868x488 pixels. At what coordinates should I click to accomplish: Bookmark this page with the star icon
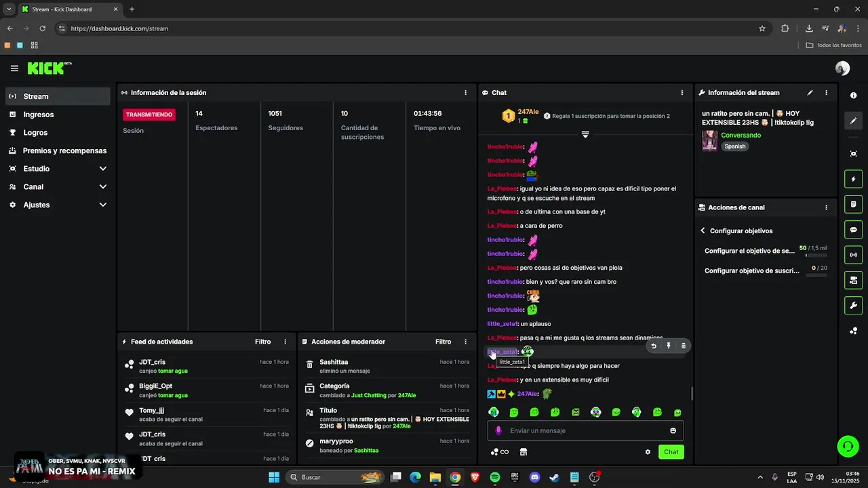point(762,28)
